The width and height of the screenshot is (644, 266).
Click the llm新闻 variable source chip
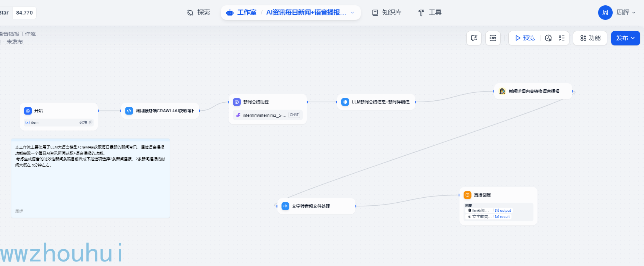click(479, 211)
